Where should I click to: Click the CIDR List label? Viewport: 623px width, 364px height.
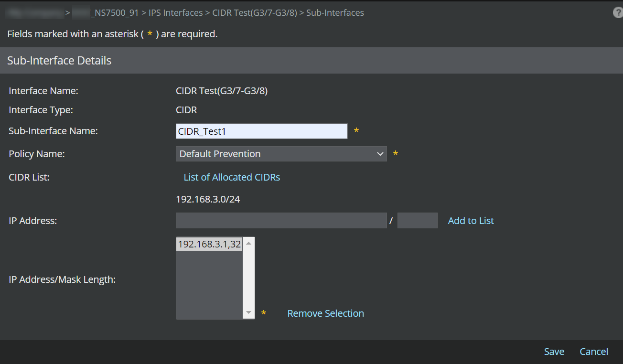coord(29,177)
